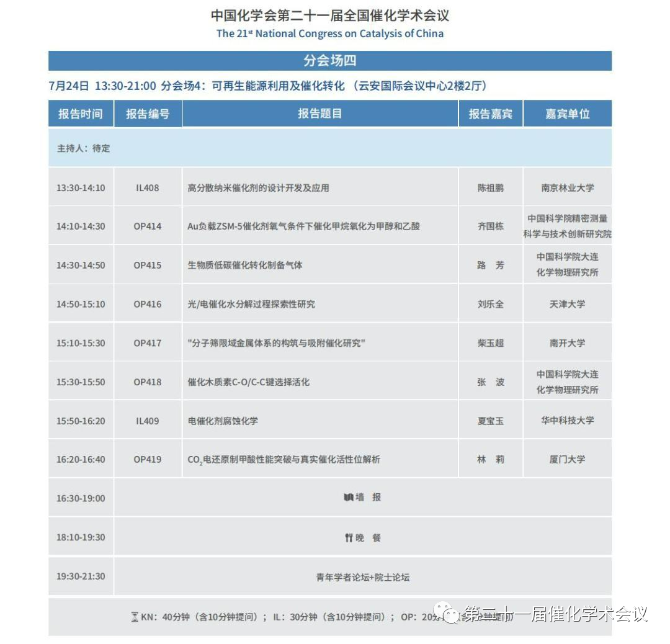The height and width of the screenshot is (644, 670).
Task: Click the title starting with Au负载ZSM-5
Action: (x=304, y=226)
